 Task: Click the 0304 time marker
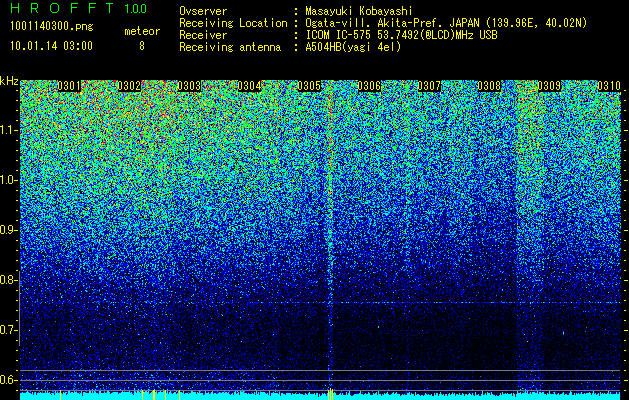249,86
